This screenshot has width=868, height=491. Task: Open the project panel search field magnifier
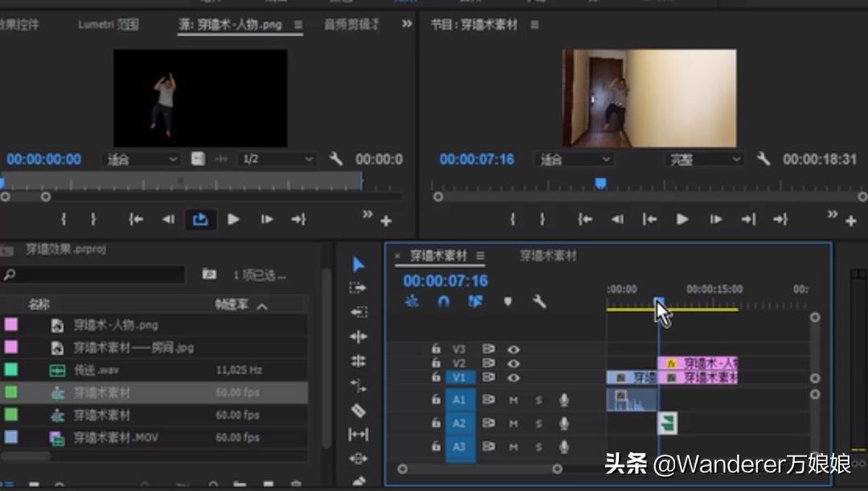click(8, 275)
